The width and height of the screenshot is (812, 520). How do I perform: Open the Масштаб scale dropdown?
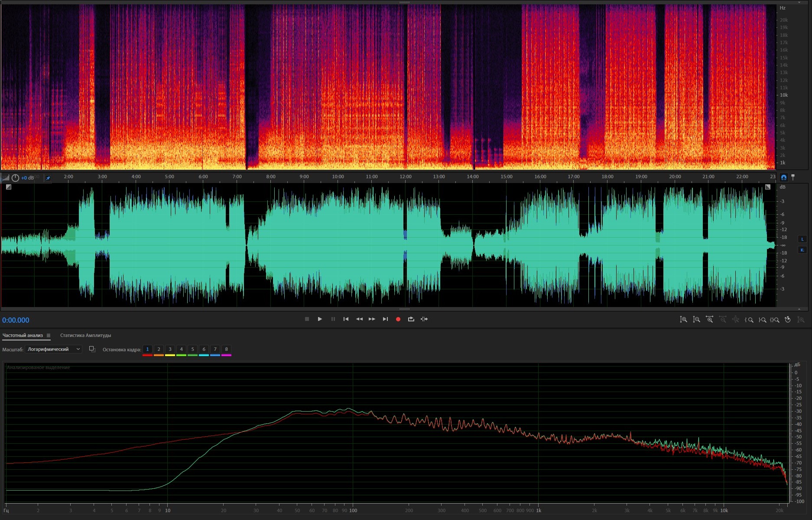point(53,349)
